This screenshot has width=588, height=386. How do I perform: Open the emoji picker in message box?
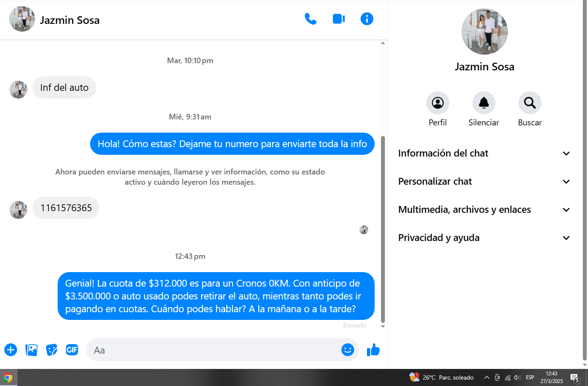(347, 350)
